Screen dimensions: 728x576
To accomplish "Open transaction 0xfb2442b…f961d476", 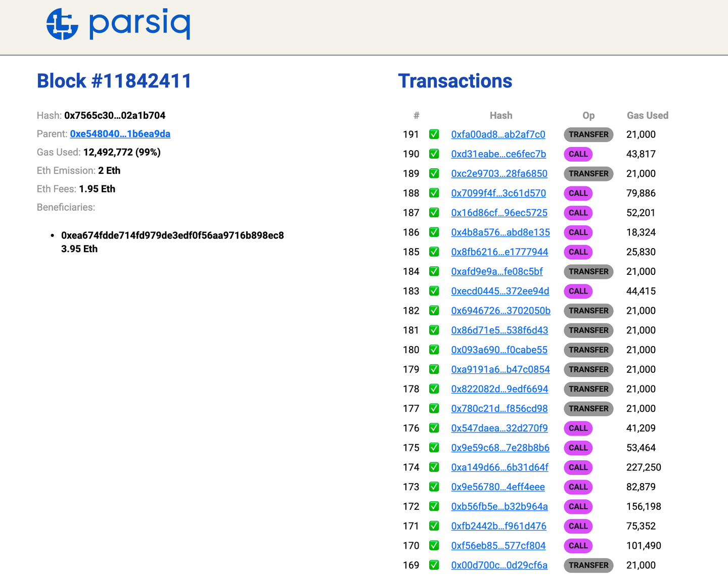I will click(x=498, y=526).
